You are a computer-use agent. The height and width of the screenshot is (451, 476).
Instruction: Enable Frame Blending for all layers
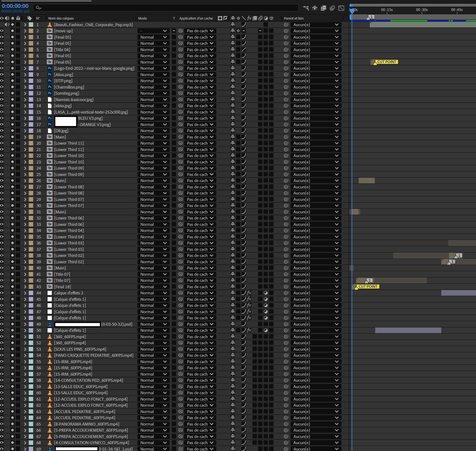tap(324, 8)
